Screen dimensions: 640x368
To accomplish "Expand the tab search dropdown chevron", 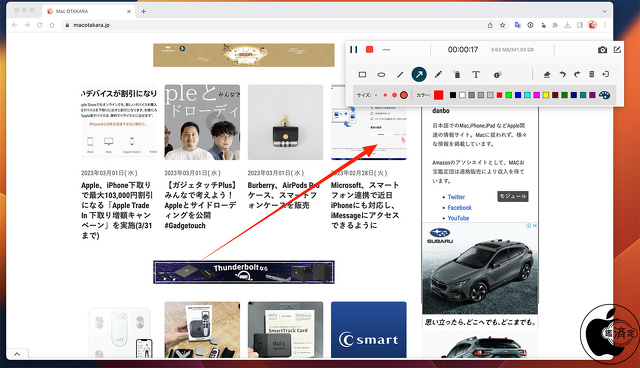I will 604,11.
